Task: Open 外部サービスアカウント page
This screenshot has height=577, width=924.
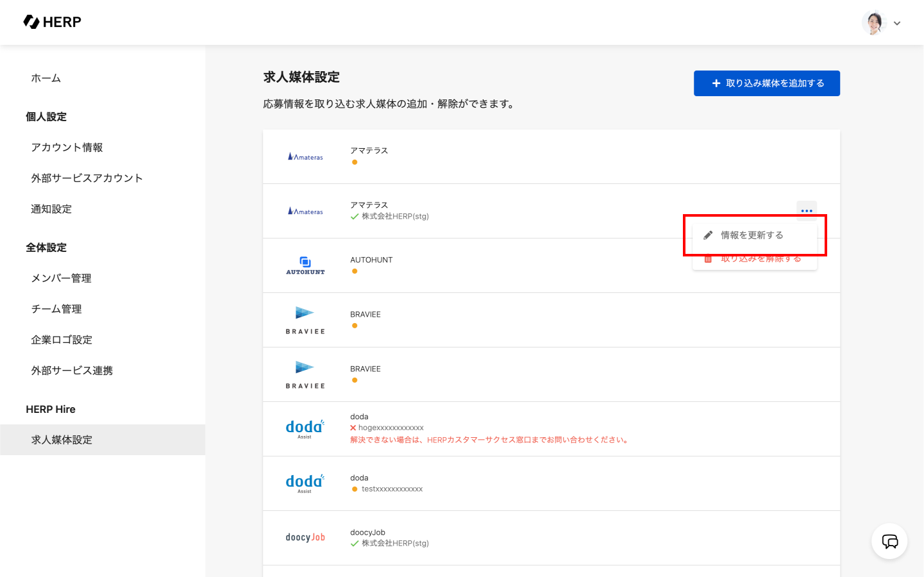Action: 87,178
